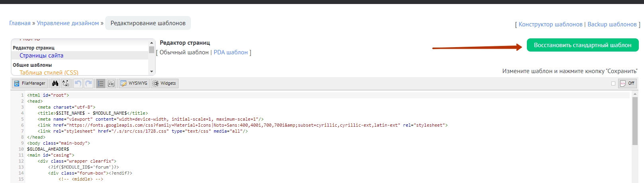Undo the last editor change
Viewport: 644px width, 183px height.
click(78, 84)
